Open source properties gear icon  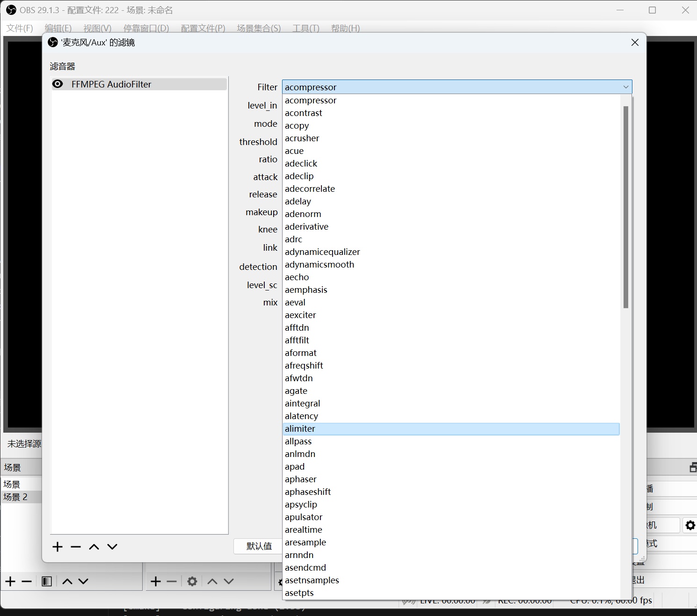pyautogui.click(x=192, y=581)
